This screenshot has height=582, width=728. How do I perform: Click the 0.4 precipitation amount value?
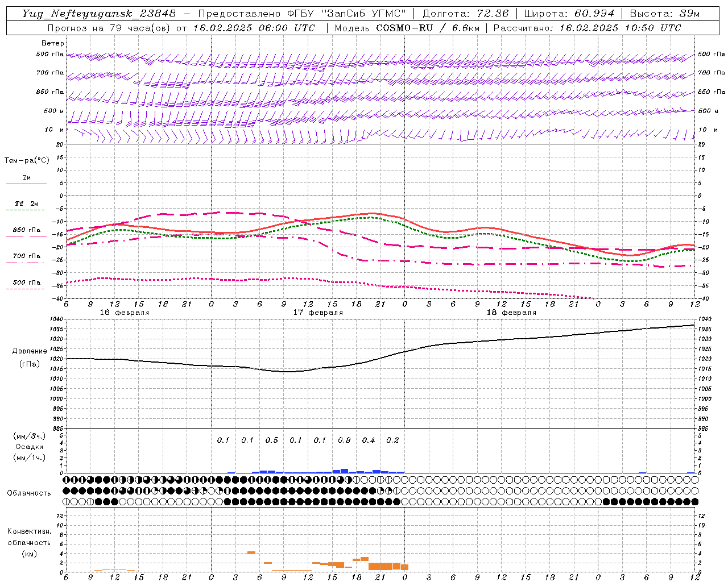(x=369, y=440)
